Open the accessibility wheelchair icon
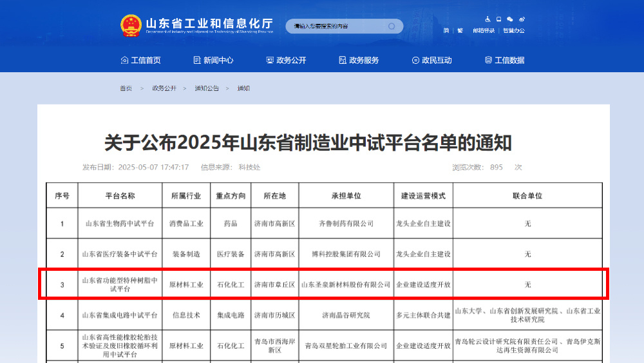 [x=488, y=19]
